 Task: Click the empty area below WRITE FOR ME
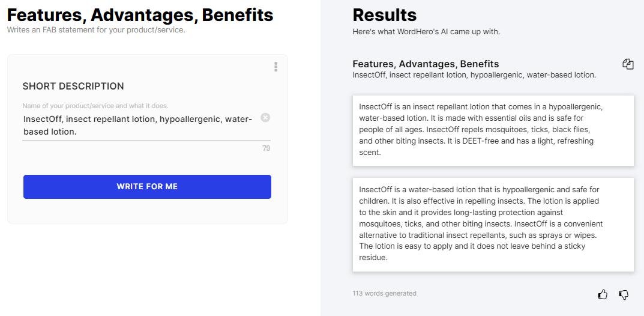point(147,210)
